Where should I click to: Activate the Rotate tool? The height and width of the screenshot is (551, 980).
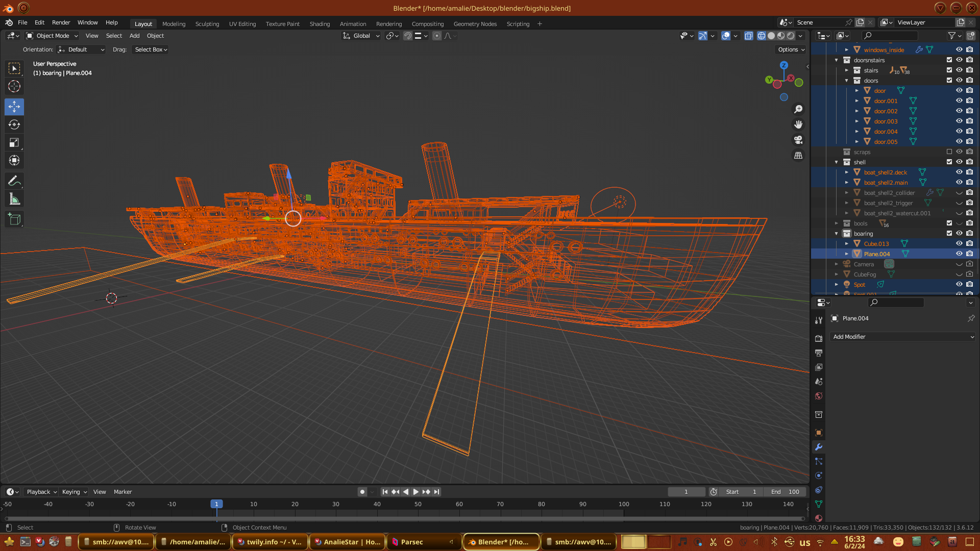click(x=14, y=124)
